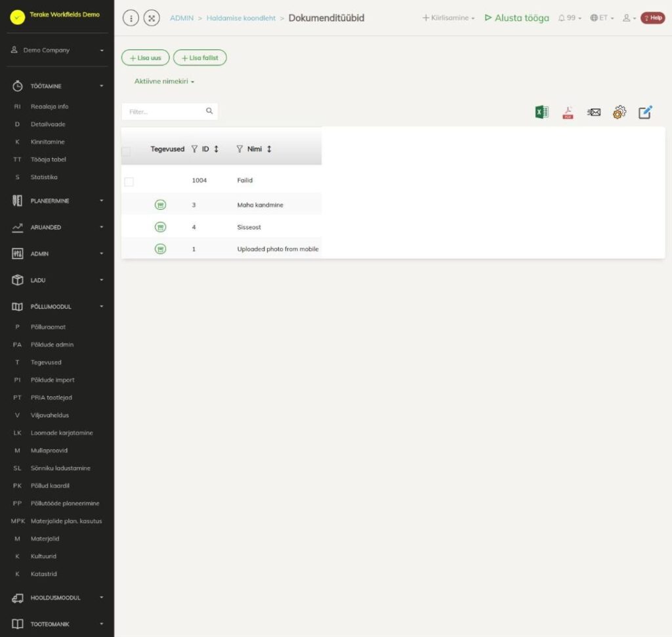
Task: Export the list to Excel
Action: click(x=541, y=112)
